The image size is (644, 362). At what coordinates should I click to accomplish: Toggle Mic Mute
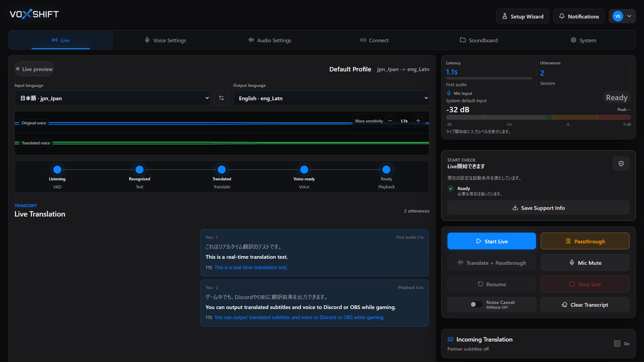(x=585, y=263)
